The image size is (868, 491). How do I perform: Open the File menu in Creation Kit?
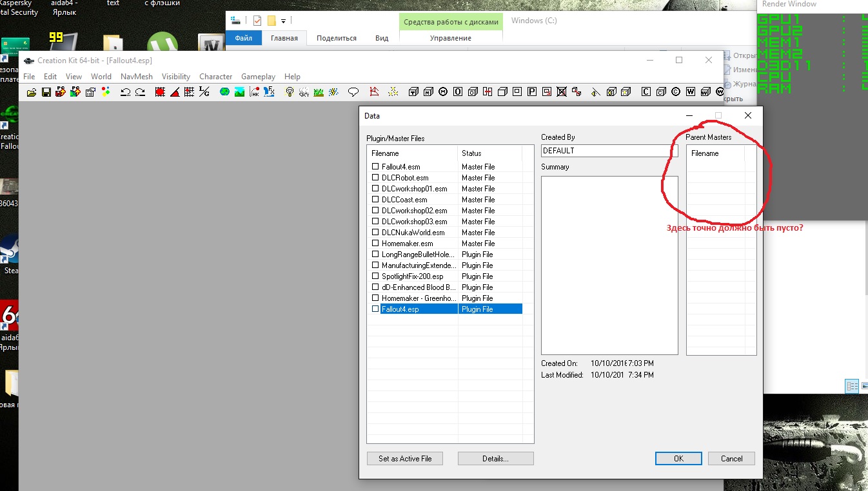pyautogui.click(x=29, y=76)
